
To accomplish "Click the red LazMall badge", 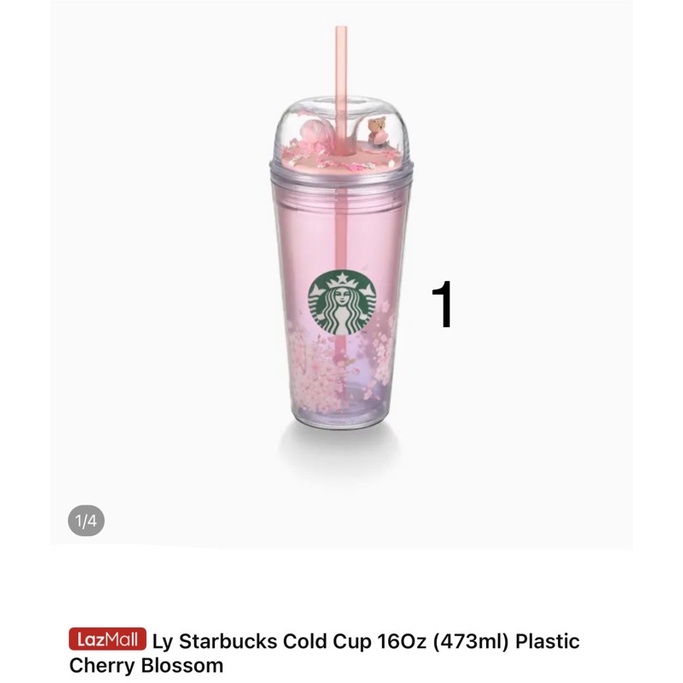I will point(107,639).
